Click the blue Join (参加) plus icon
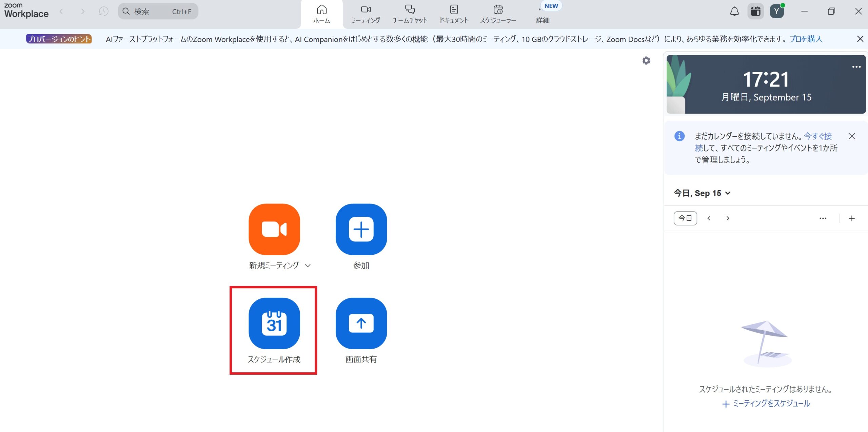This screenshot has width=868, height=432. click(361, 229)
